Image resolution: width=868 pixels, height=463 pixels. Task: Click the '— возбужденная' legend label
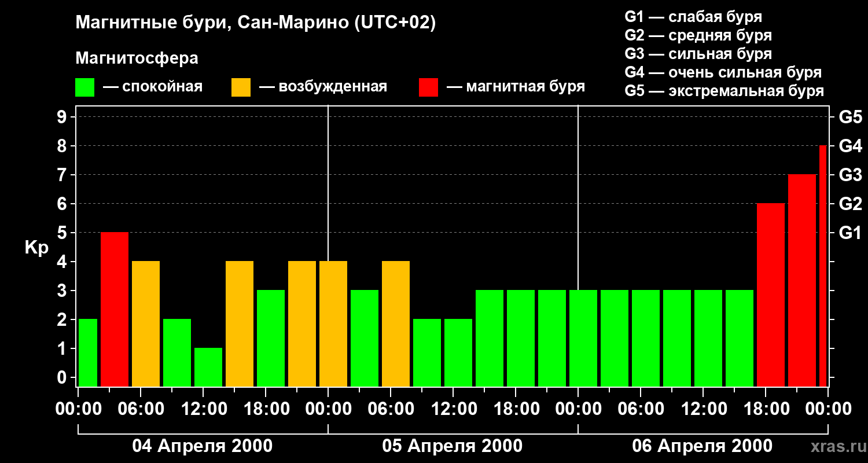[x=323, y=87]
